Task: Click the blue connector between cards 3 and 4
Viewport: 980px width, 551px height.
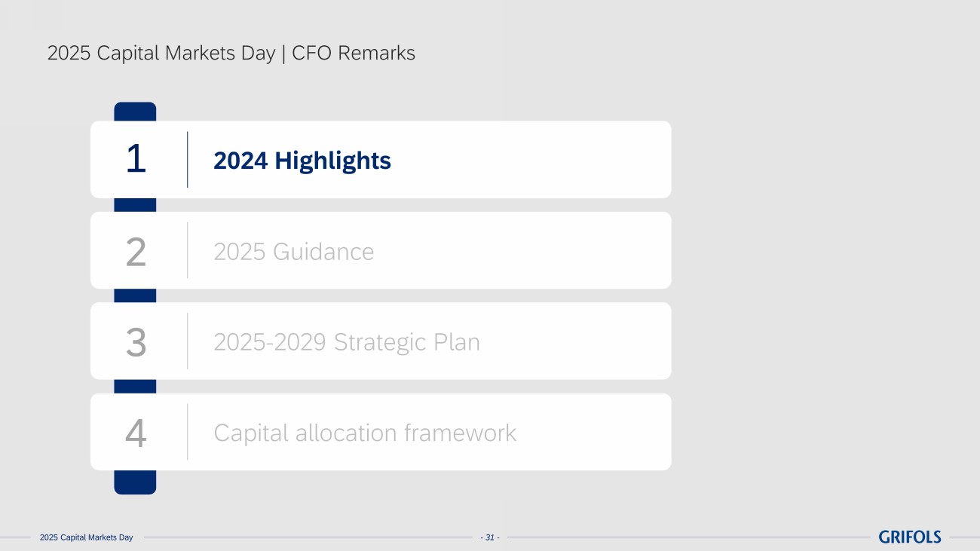Action: click(x=135, y=386)
